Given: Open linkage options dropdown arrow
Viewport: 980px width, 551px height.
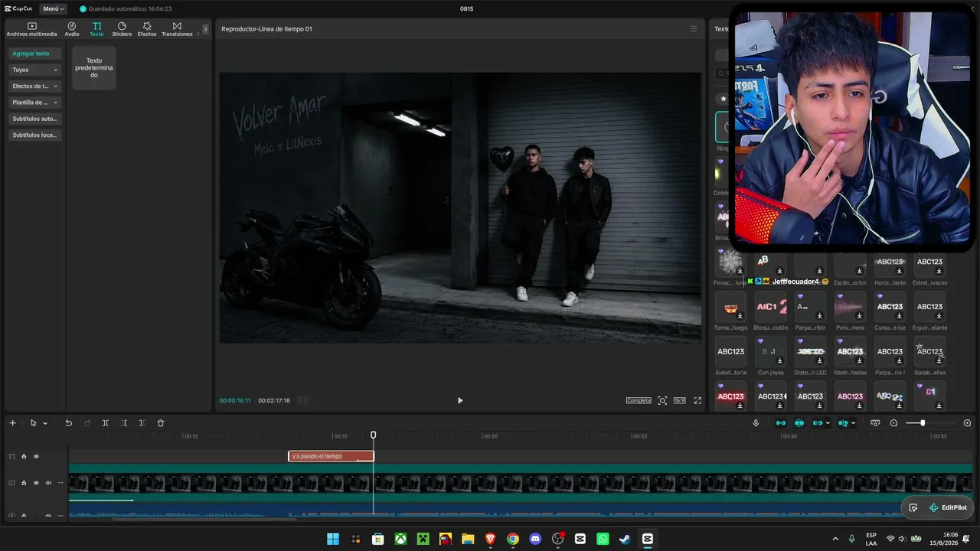Looking at the screenshot, I should click(828, 423).
